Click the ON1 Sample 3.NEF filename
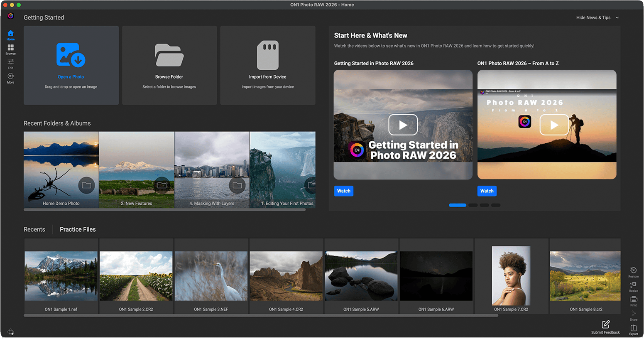Viewport: 644px width, 339px height. (x=211, y=310)
